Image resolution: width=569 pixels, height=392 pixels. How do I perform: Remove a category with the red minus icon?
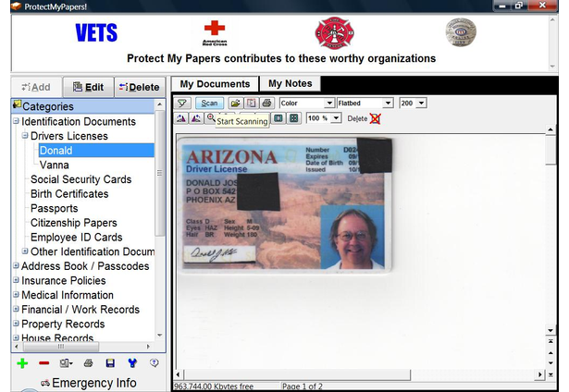pos(43,363)
